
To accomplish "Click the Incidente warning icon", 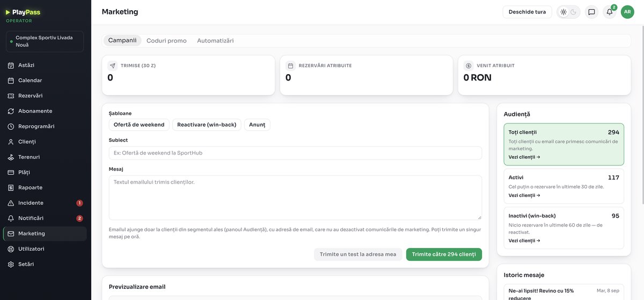I will pyautogui.click(x=11, y=203).
